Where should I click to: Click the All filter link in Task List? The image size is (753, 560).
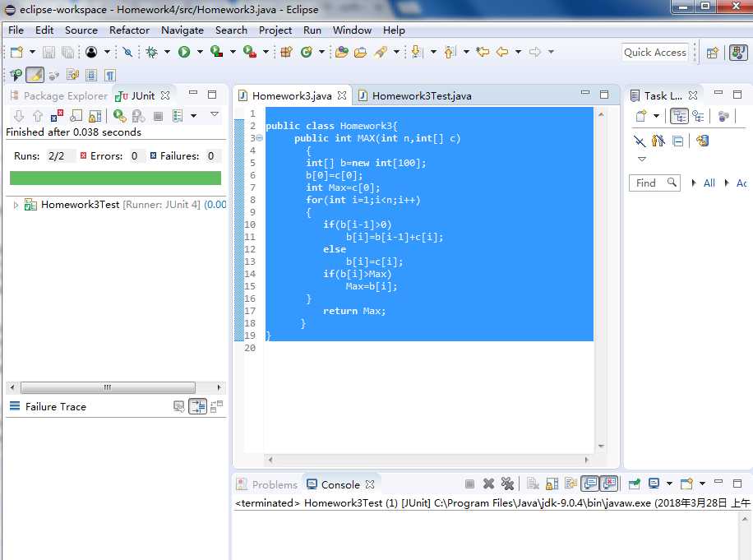pyautogui.click(x=709, y=183)
